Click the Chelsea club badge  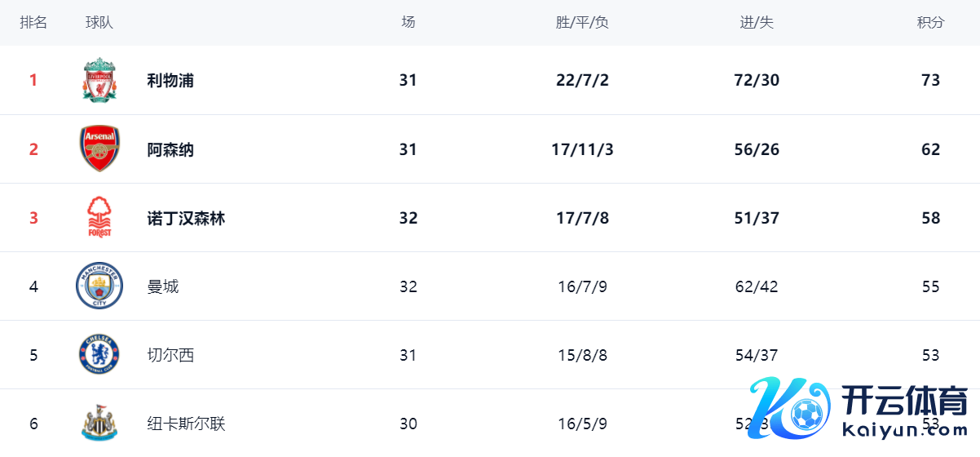99,355
